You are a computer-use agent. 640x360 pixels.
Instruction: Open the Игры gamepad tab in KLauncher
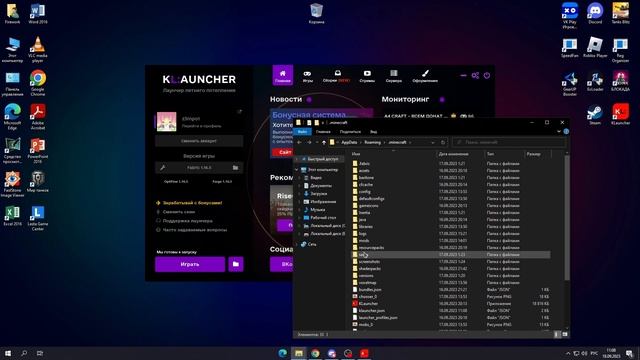point(307,76)
